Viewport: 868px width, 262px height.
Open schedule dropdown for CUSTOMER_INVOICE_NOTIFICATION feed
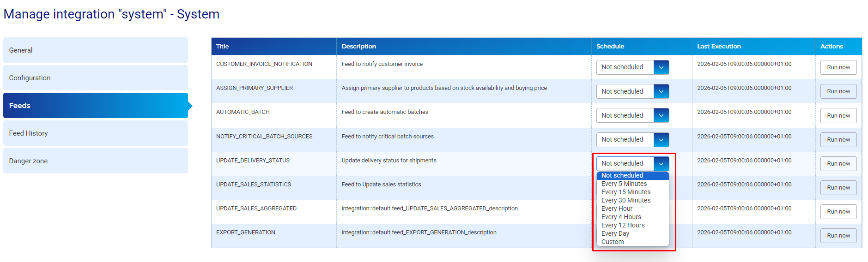click(632, 67)
